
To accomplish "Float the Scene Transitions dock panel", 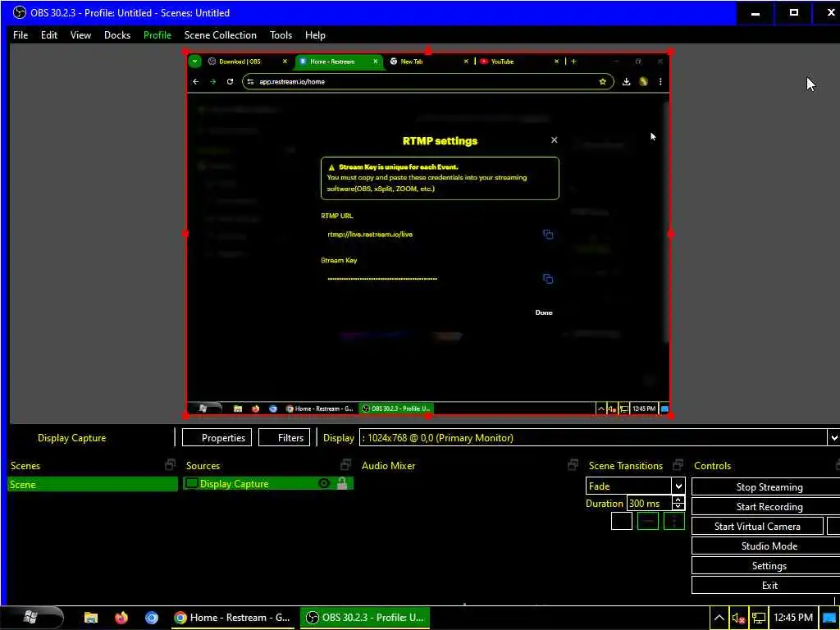I will pyautogui.click(x=678, y=465).
